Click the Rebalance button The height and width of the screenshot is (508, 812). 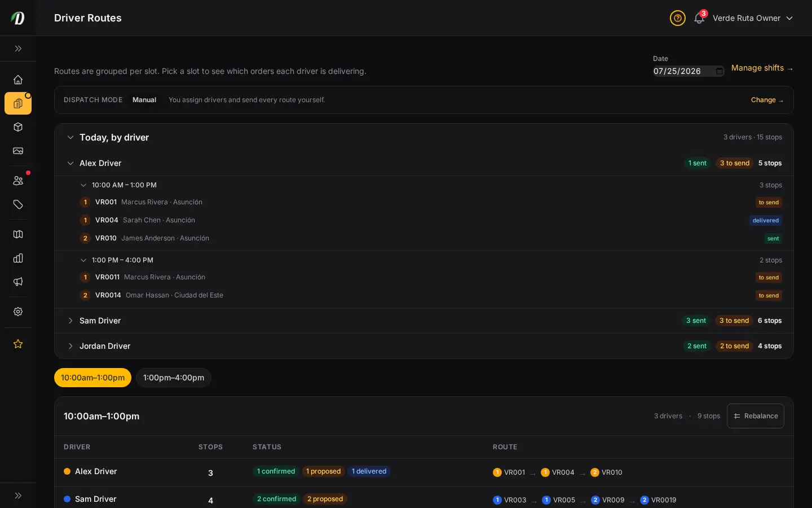pos(756,416)
